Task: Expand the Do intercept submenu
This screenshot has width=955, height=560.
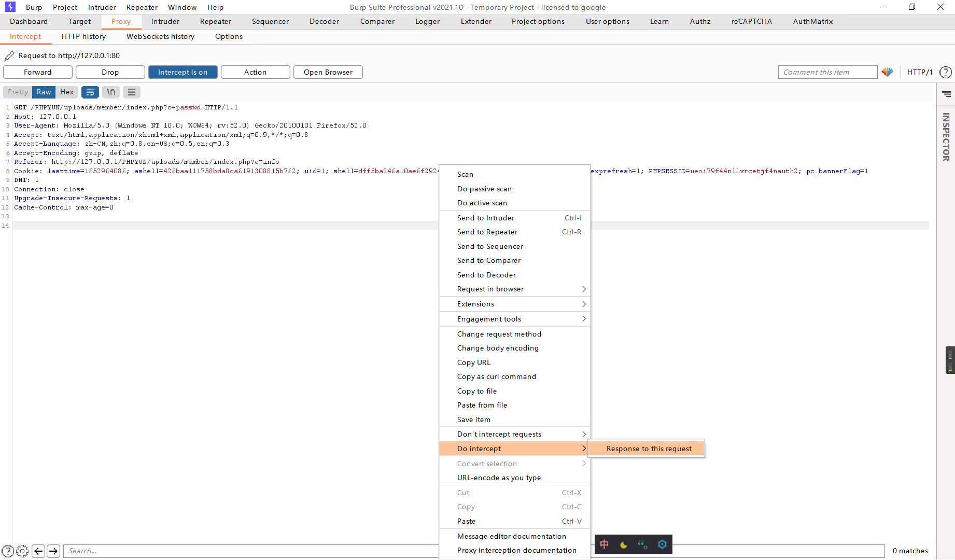Action: (515, 449)
